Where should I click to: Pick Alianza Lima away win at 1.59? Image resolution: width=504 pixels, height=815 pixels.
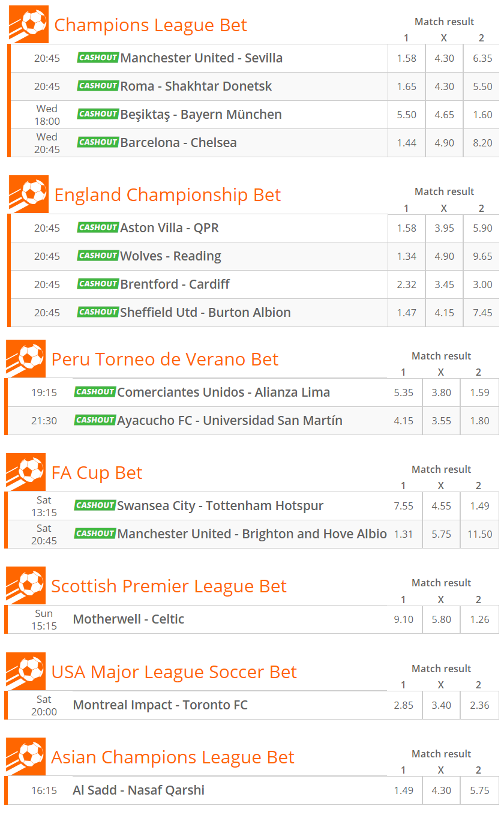point(479,392)
